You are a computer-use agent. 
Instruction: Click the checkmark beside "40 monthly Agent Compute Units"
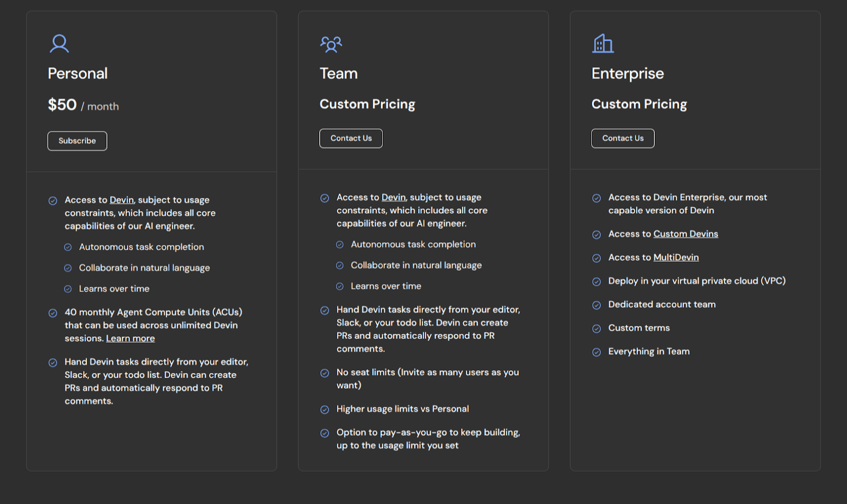click(x=53, y=313)
